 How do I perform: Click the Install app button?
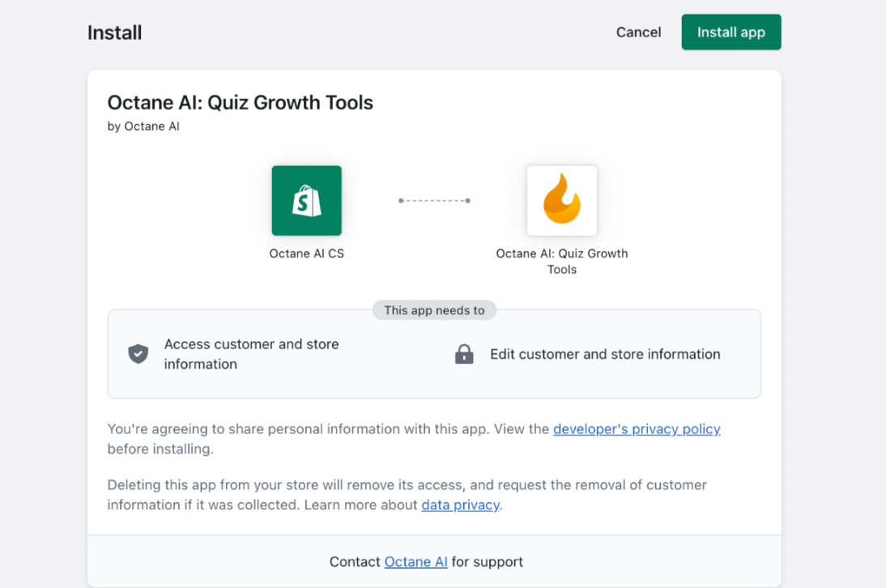pyautogui.click(x=731, y=32)
